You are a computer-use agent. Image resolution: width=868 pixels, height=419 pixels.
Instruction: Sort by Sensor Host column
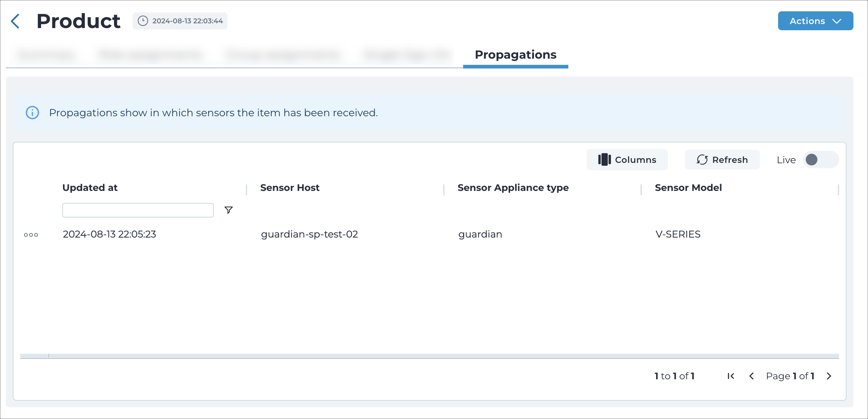(290, 188)
